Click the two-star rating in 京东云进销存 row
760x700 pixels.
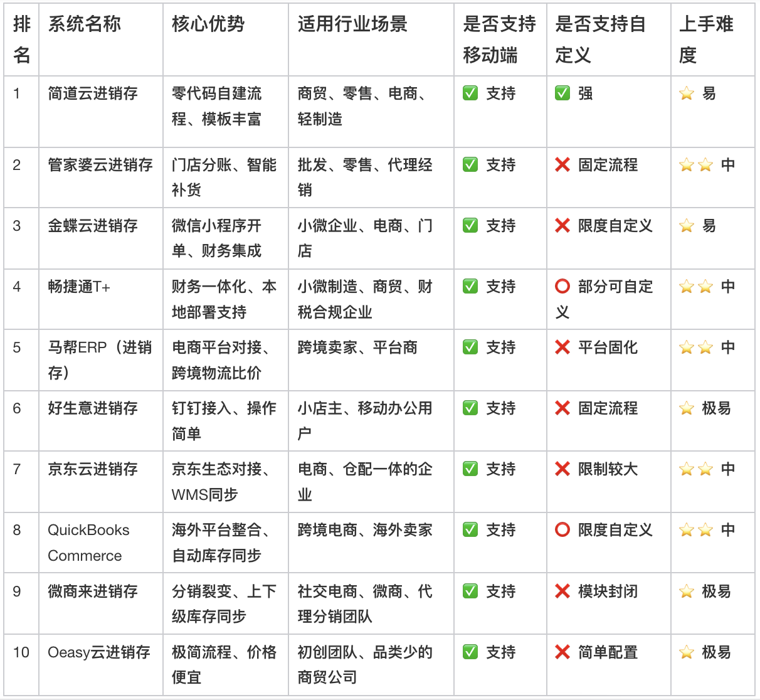click(x=696, y=469)
